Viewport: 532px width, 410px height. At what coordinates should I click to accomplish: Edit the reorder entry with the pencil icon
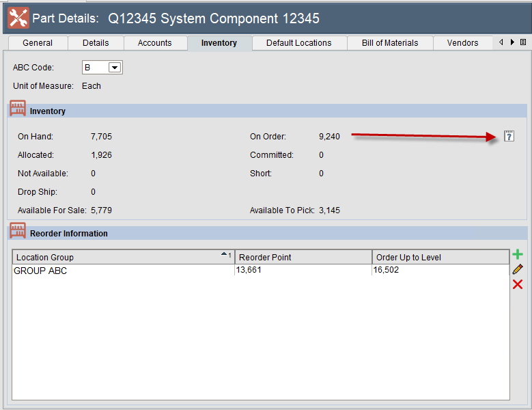[518, 269]
